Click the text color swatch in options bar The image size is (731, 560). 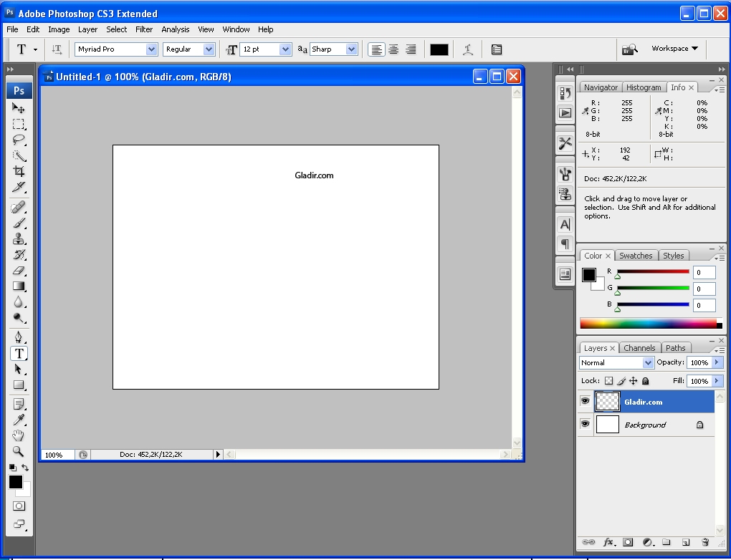tap(439, 49)
